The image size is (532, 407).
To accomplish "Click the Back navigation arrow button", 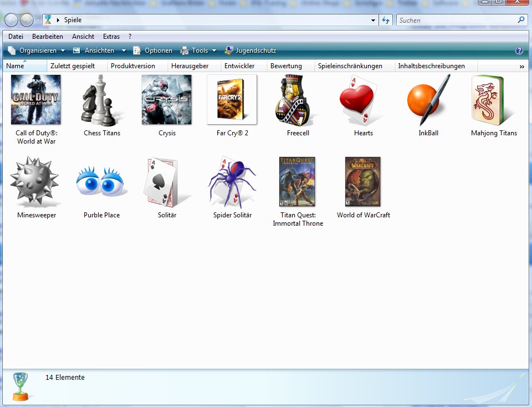I will point(11,20).
